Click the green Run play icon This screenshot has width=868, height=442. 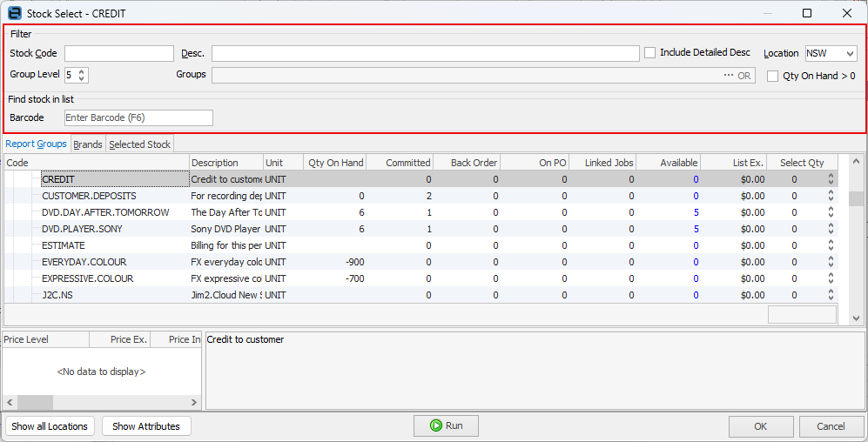pyautogui.click(x=435, y=425)
